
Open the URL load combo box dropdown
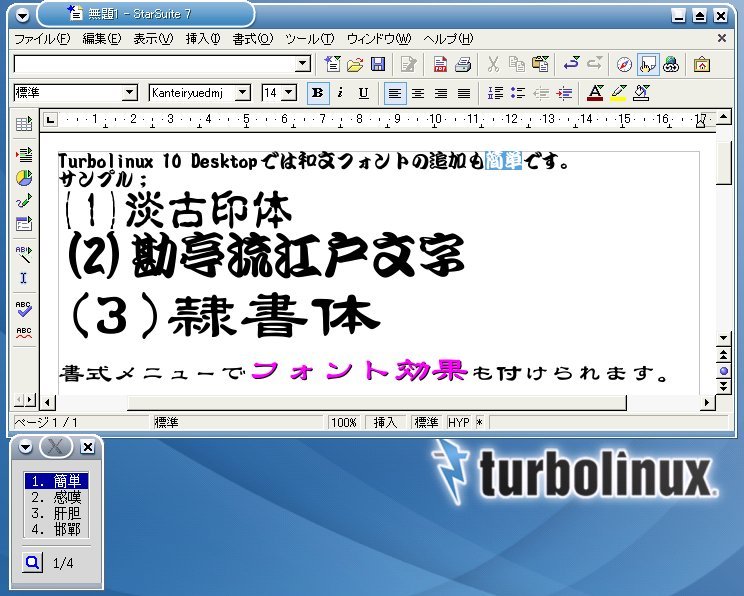pos(302,64)
